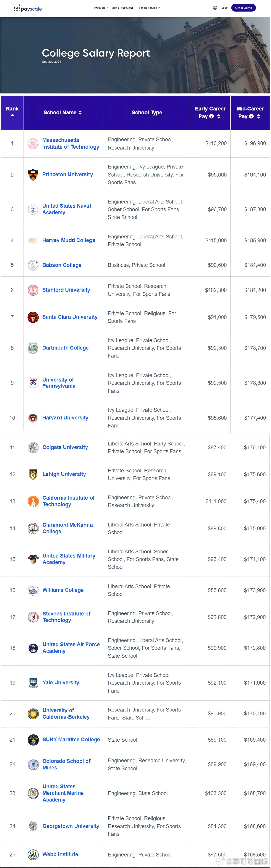Image resolution: width=271 pixels, height=868 pixels.
Task: Open the Harvey Mudd College link
Action: [x=69, y=240]
